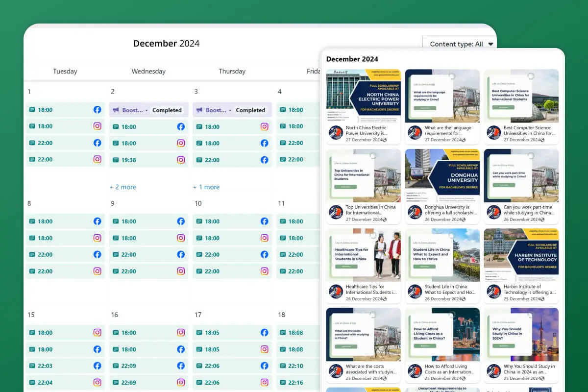This screenshot has width=588, height=392.
Task: Open the Completed boosted post on December 2
Action: (x=149, y=110)
